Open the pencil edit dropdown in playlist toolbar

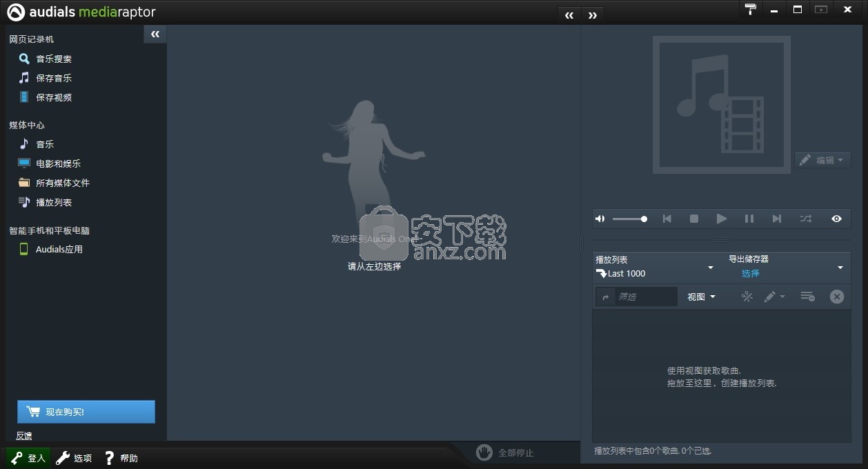pyautogui.click(x=774, y=297)
